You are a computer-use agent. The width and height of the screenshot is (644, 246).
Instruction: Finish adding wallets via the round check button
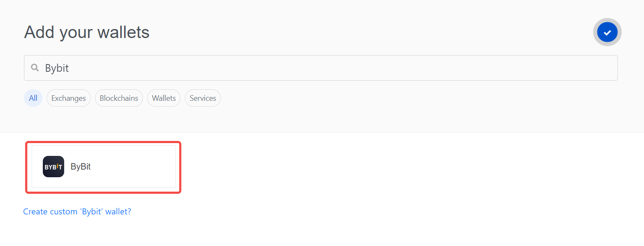tap(607, 32)
